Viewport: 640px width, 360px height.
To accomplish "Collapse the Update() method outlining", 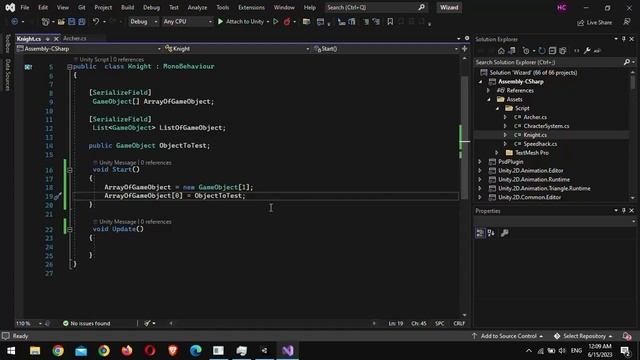I will click(70, 229).
